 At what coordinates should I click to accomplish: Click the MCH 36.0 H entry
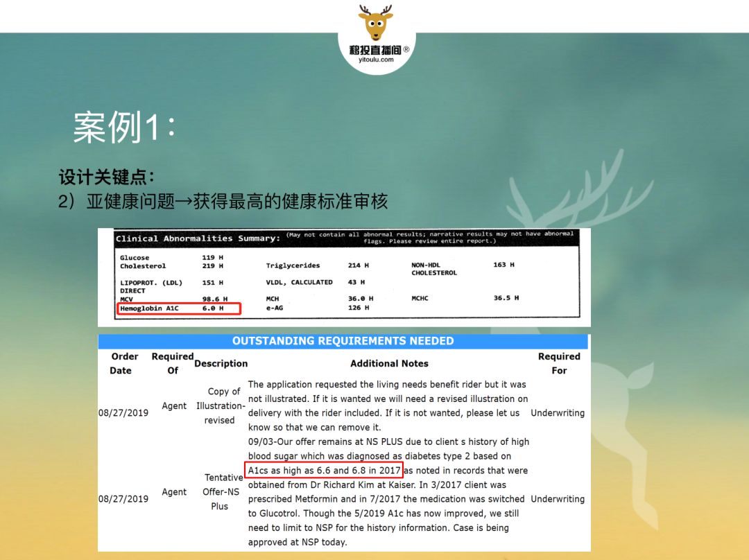click(320, 299)
